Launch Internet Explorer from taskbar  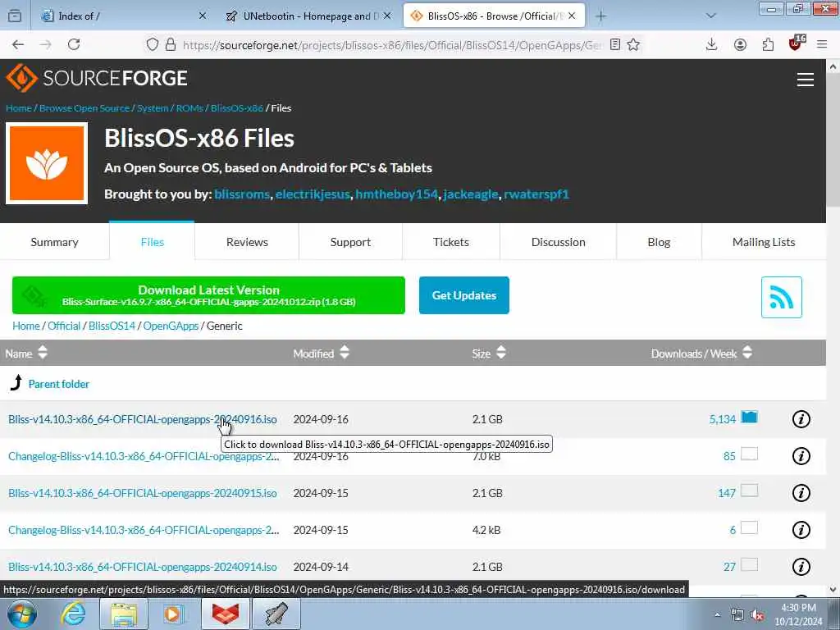pos(73,614)
